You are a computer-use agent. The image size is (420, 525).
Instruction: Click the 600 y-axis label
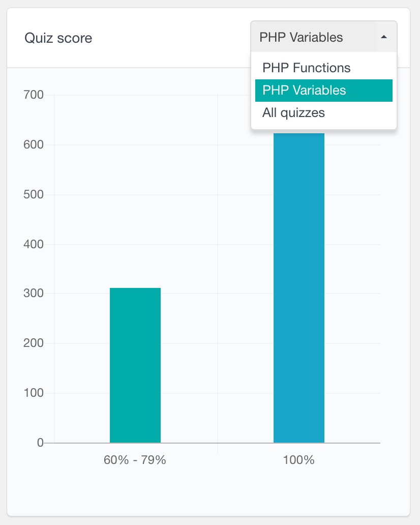pyautogui.click(x=34, y=144)
